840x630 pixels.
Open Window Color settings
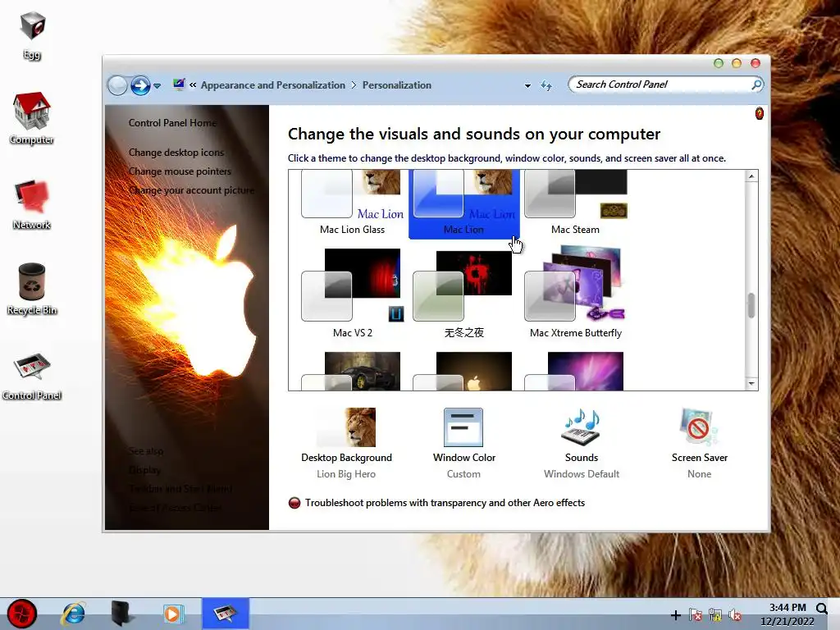pyautogui.click(x=464, y=443)
